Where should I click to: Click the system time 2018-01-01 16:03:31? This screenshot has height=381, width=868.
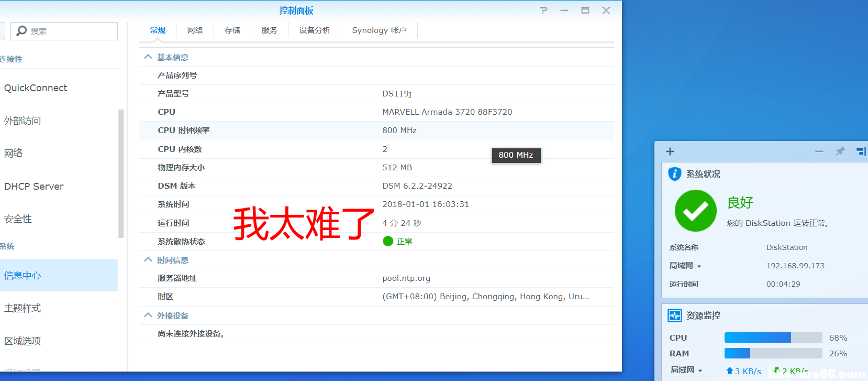tap(426, 204)
